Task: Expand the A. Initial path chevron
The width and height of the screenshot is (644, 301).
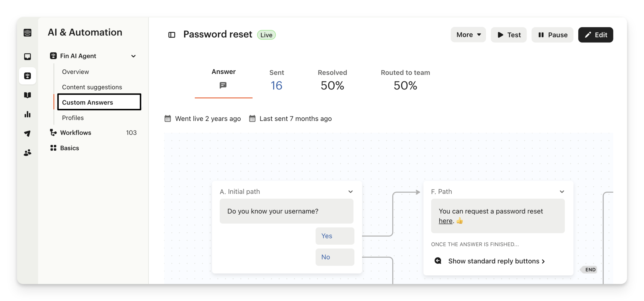Action: pos(350,192)
